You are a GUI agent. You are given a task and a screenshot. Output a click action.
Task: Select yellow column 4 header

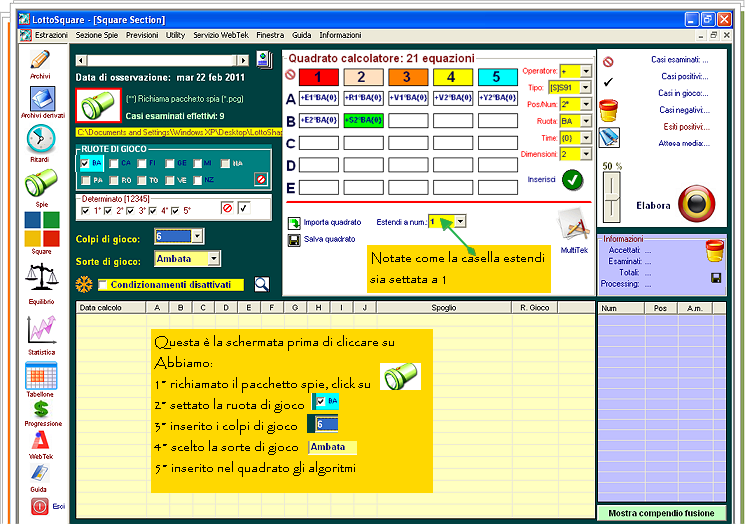tap(453, 77)
